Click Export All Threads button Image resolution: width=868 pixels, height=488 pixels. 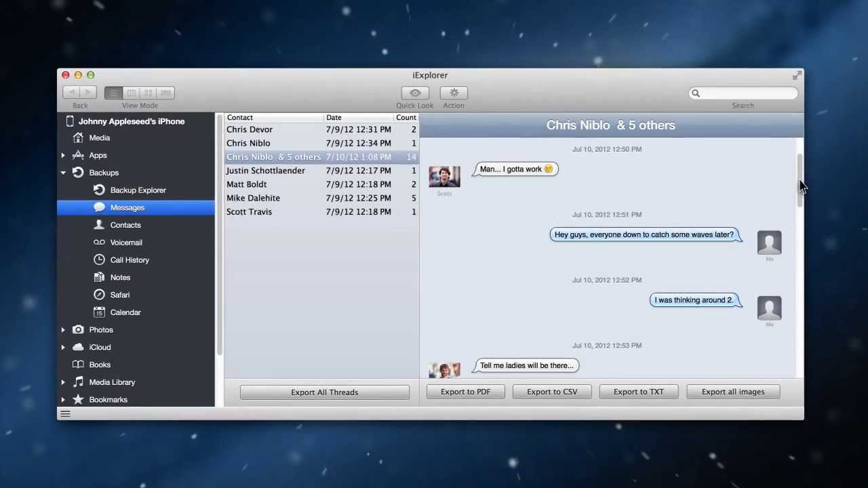(325, 392)
